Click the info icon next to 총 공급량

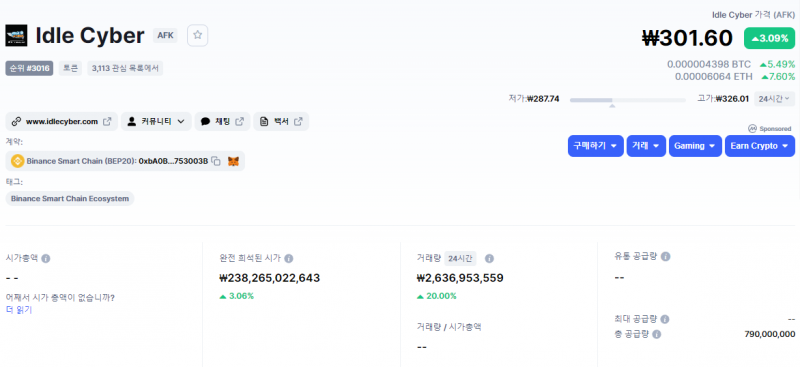(657, 334)
